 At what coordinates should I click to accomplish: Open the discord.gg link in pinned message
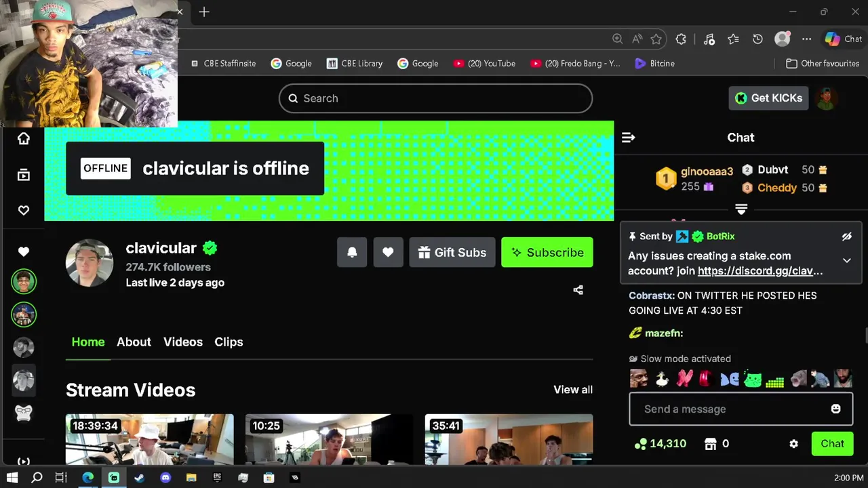click(x=760, y=271)
